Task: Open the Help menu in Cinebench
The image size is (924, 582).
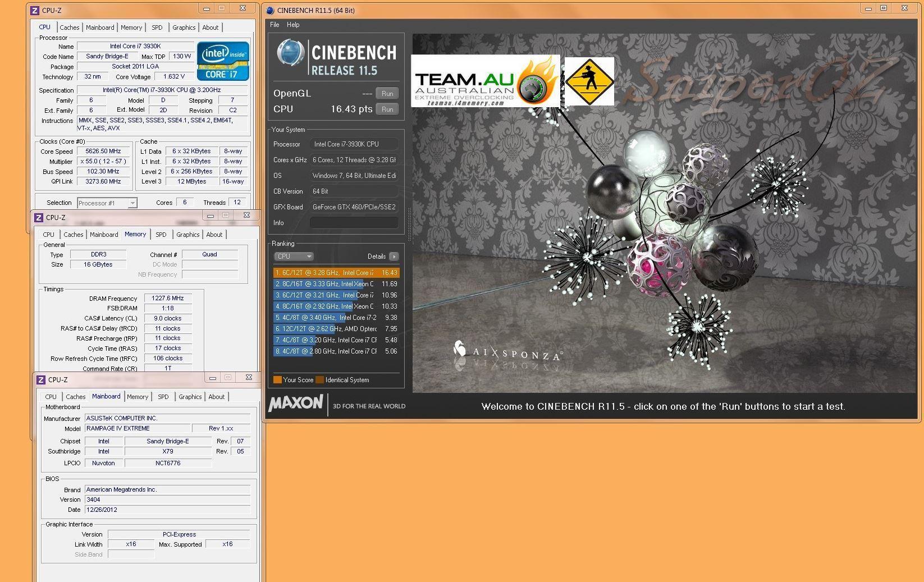Action: point(293,25)
